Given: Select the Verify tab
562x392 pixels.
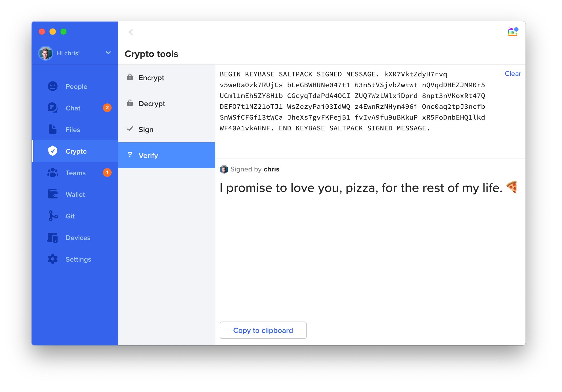Looking at the screenshot, I should 167,155.
